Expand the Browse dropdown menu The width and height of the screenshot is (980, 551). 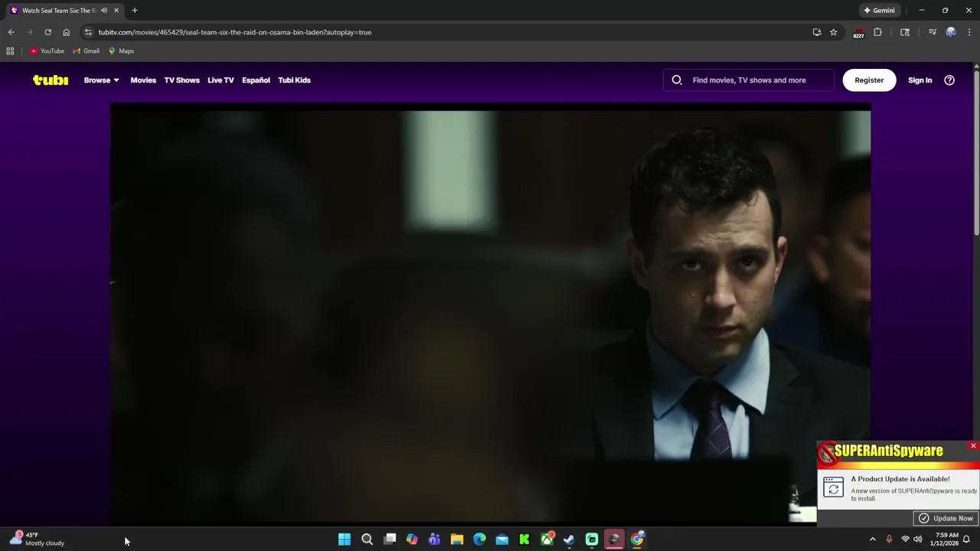point(101,80)
